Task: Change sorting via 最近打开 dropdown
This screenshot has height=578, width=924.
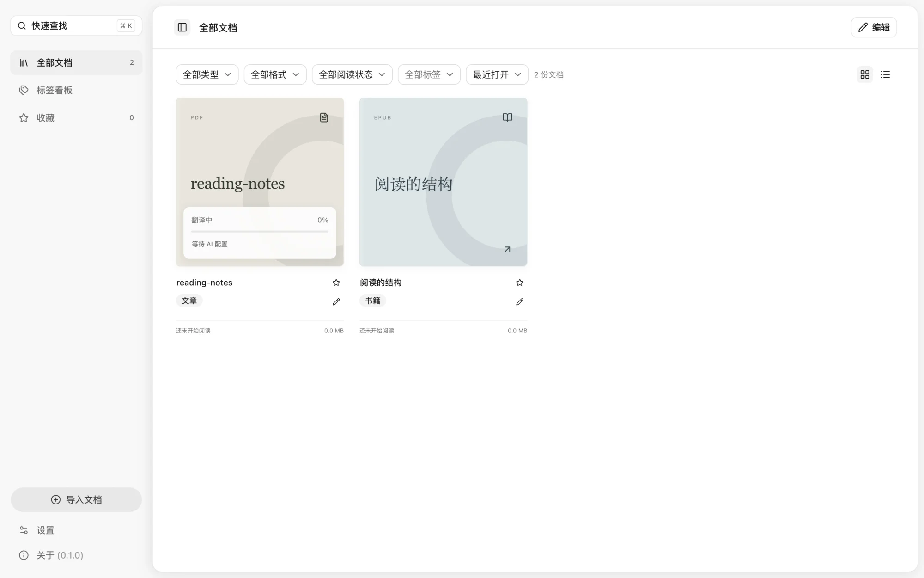Action: click(x=497, y=74)
